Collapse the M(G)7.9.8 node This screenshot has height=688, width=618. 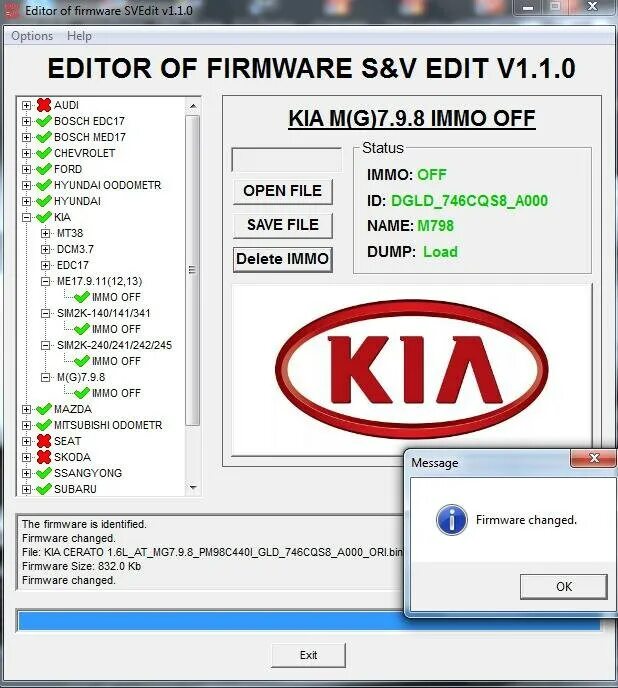[x=45, y=377]
